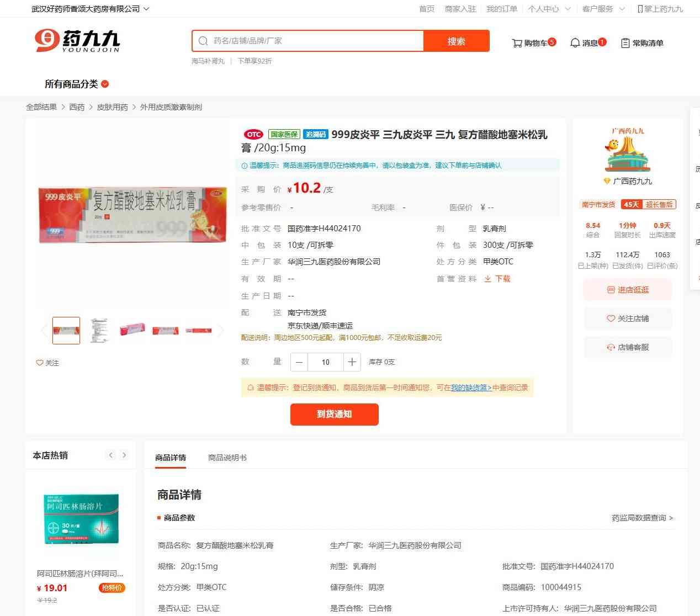The height and width of the screenshot is (616, 700).
Task: Select the instruction sheet thumbnail image
Action: [x=99, y=331]
